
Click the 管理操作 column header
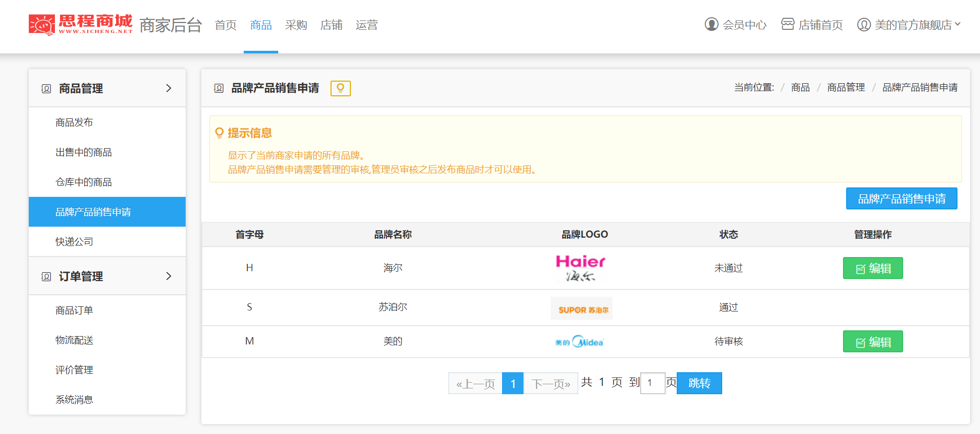[873, 235]
